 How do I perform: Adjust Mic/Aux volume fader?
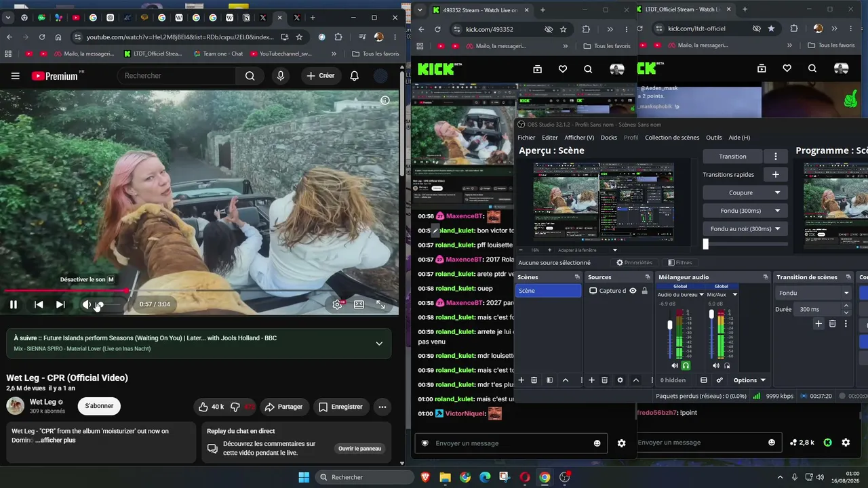tap(711, 314)
